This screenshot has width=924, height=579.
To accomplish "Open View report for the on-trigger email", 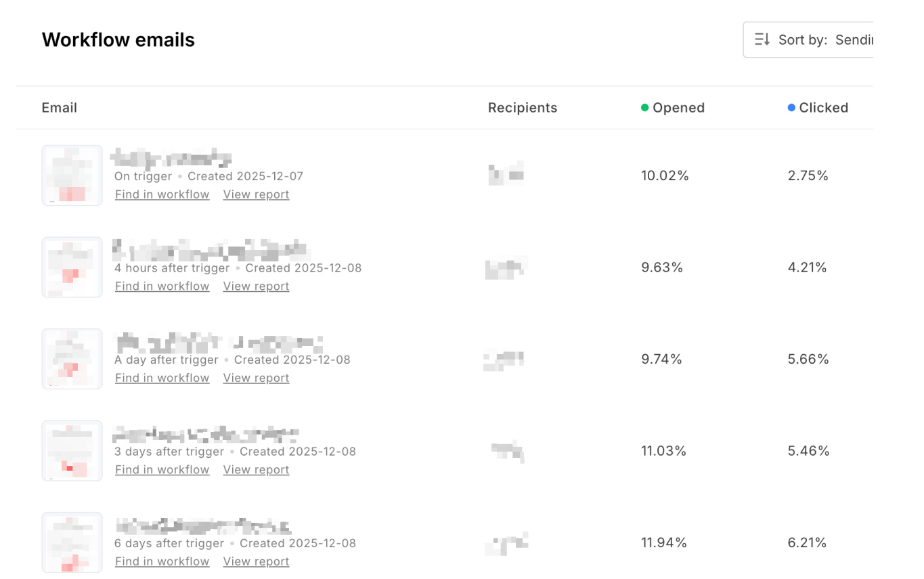I will click(256, 194).
